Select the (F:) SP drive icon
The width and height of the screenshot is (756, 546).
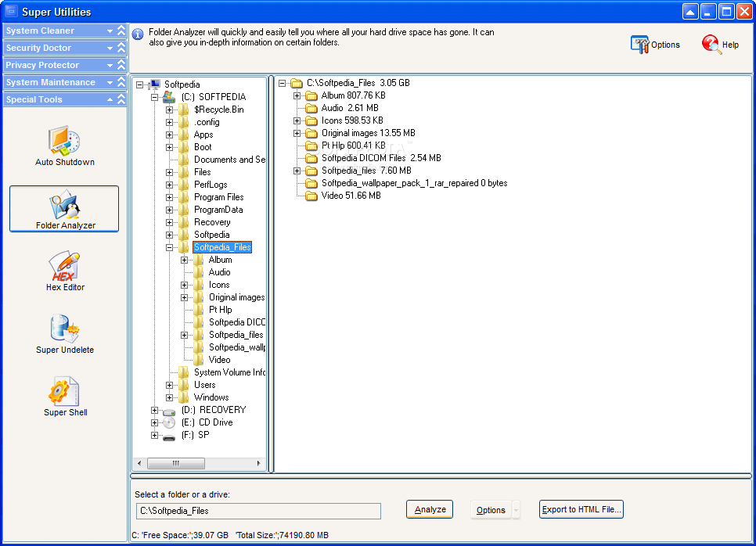point(169,436)
